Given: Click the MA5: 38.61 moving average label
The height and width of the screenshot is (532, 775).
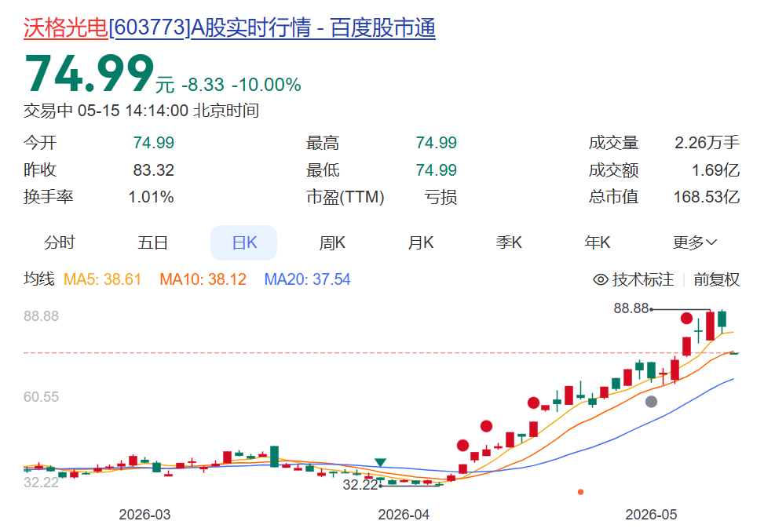Looking at the screenshot, I should pyautogui.click(x=102, y=279).
